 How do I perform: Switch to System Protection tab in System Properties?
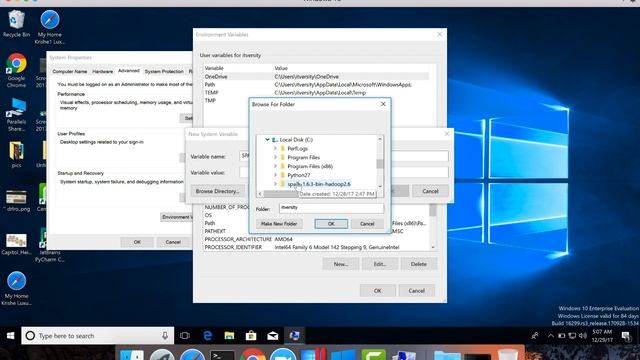[164, 71]
